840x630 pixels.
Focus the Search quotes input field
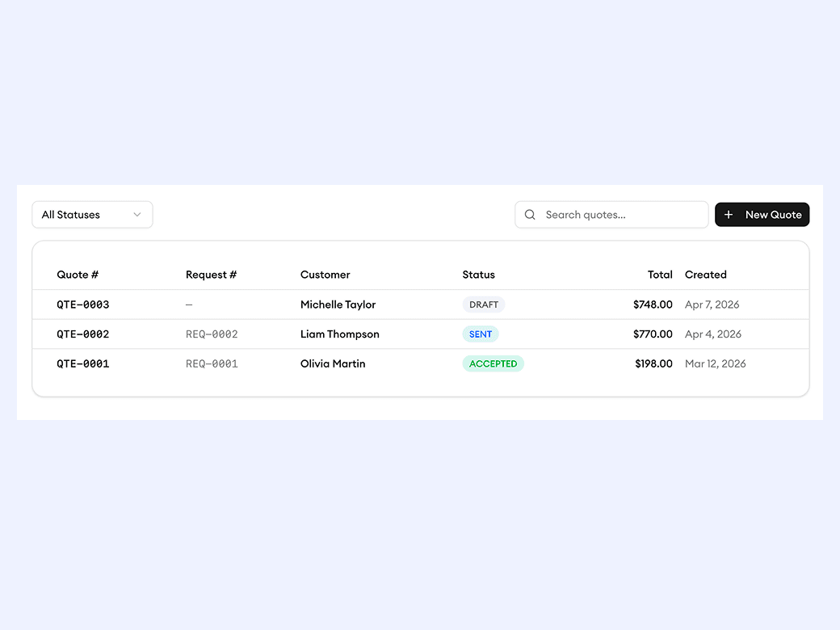622,215
